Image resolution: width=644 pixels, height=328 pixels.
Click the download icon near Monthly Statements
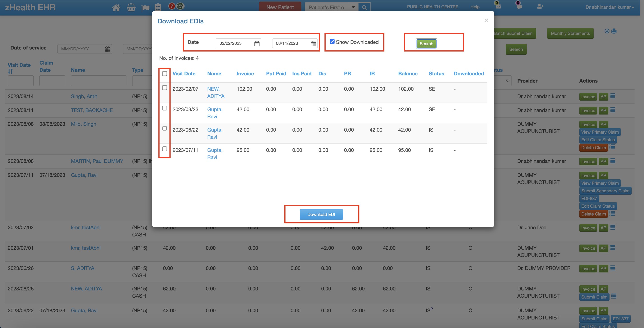coord(607,31)
